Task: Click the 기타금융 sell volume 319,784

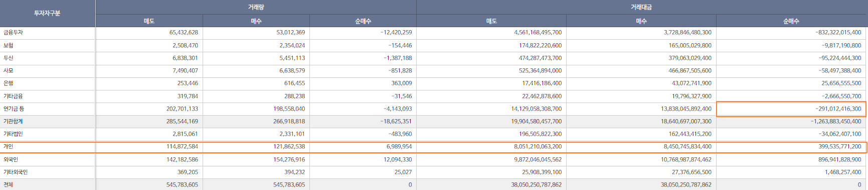Action: [x=188, y=96]
